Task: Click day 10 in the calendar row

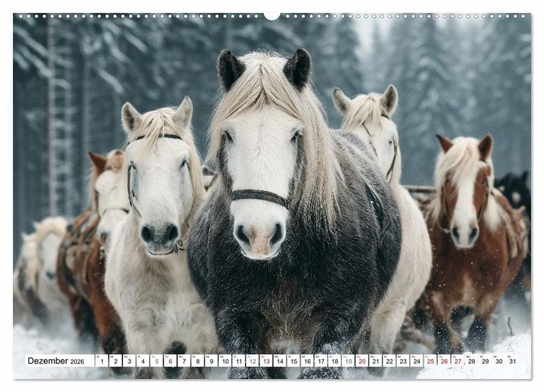Action: pyautogui.click(x=224, y=361)
